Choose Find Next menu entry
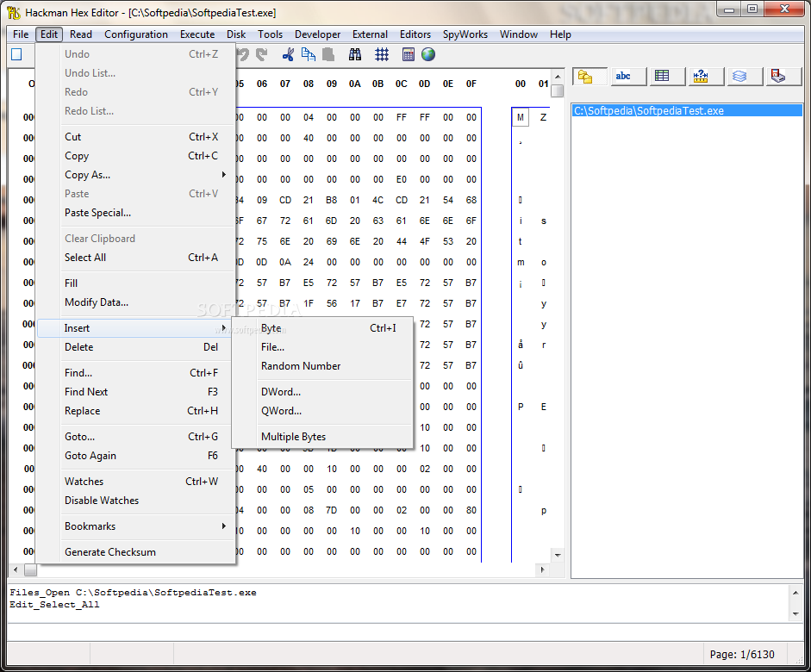Image resolution: width=811 pixels, height=672 pixels. click(136, 392)
